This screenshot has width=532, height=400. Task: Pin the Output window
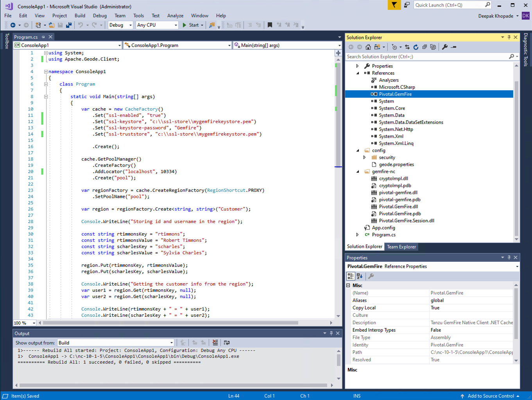click(x=330, y=333)
